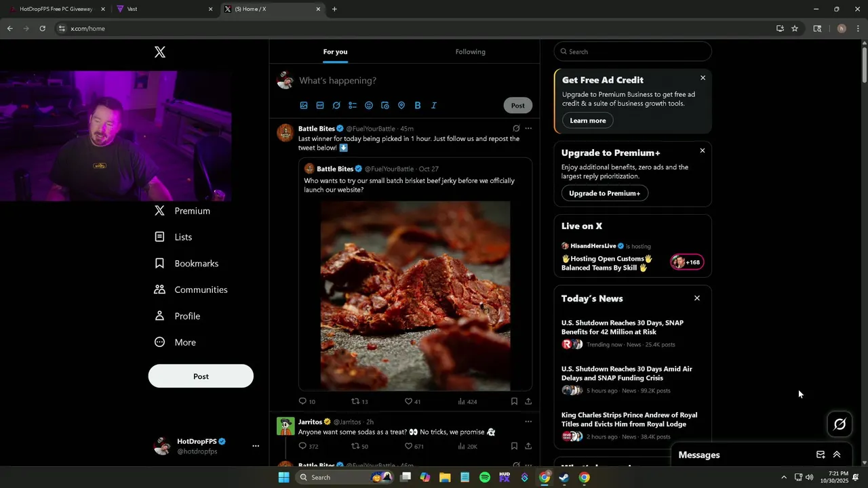
Task: Open SNAP Benefits for 42 Million news story
Action: coord(623,327)
